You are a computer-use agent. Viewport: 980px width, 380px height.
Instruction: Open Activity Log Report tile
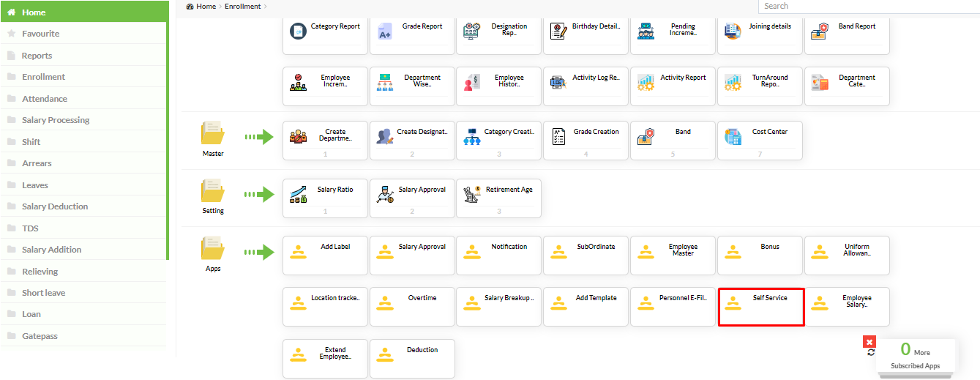click(586, 86)
